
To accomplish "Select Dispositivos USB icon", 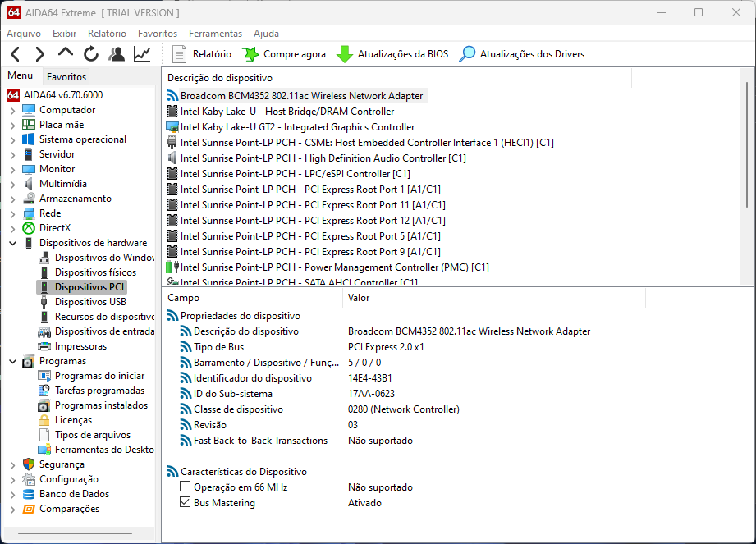I will (44, 302).
